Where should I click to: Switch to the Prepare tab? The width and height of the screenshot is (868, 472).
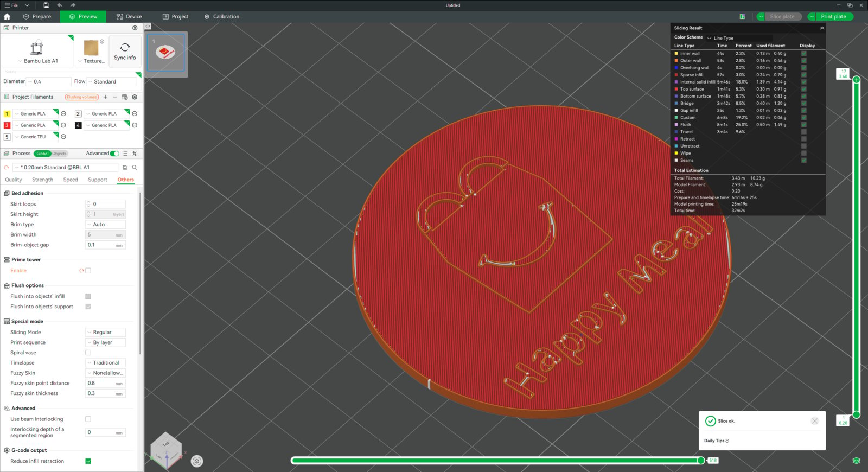click(37, 17)
